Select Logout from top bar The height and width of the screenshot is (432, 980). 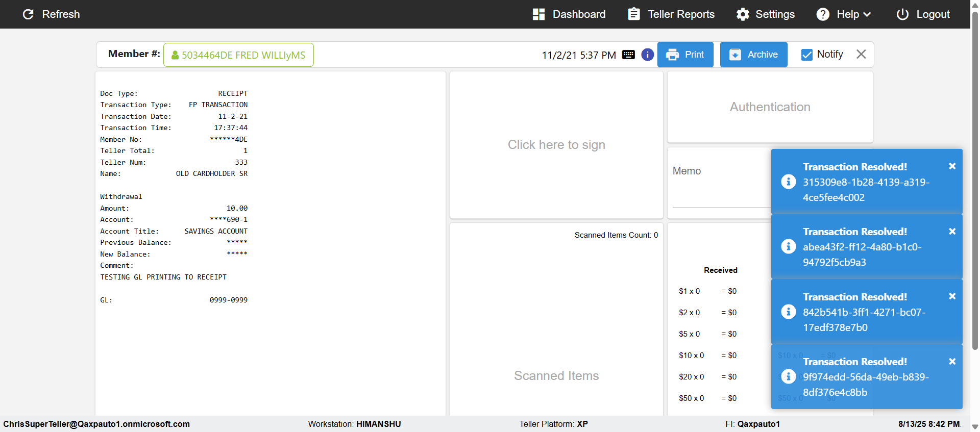click(923, 14)
